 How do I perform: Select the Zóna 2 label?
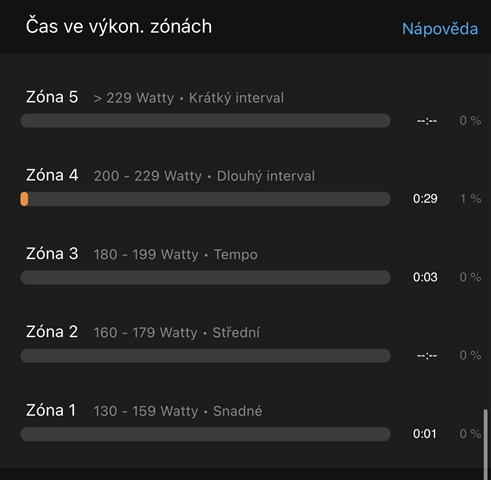[x=52, y=332]
